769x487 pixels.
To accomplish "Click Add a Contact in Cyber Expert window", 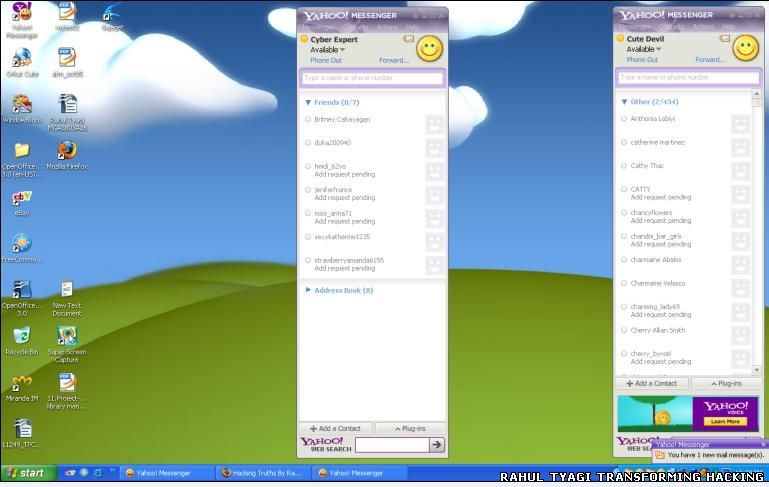I will (x=335, y=429).
